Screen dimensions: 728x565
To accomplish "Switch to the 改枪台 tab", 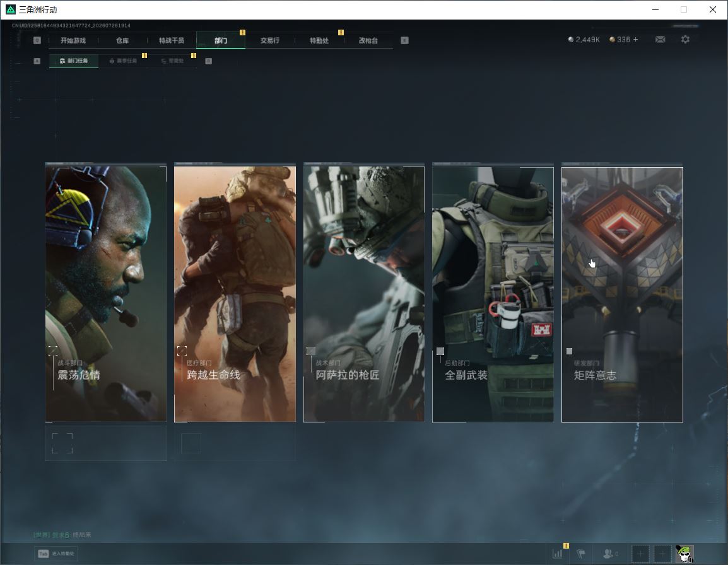I will tap(368, 40).
